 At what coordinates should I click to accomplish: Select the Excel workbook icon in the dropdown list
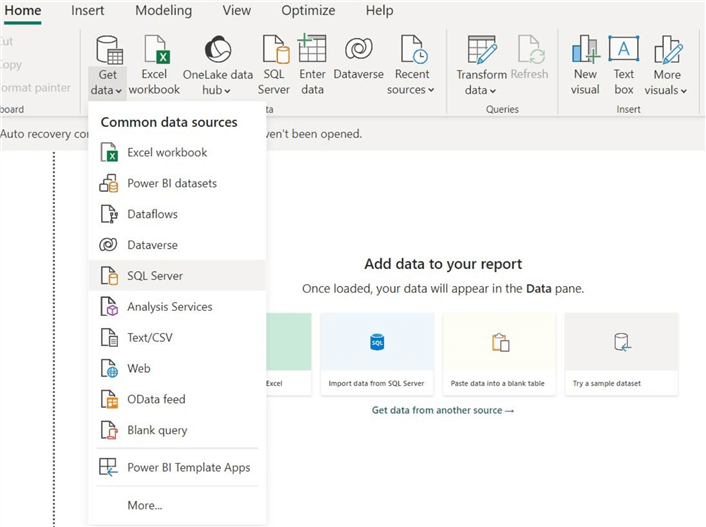[x=109, y=152]
